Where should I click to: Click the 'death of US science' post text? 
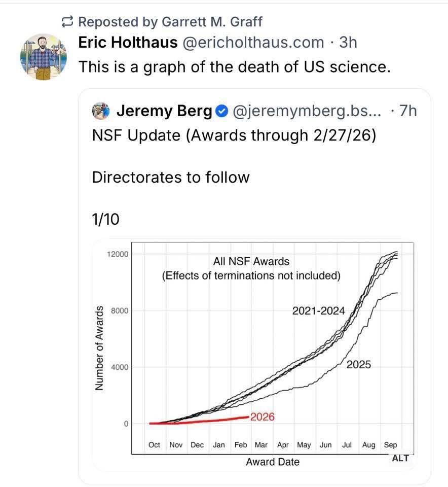[x=235, y=66]
